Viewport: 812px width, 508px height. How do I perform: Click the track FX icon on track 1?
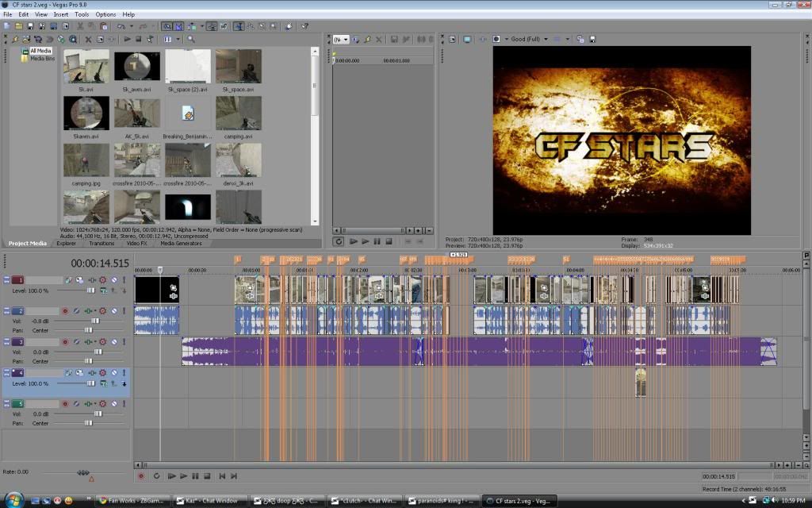point(92,280)
